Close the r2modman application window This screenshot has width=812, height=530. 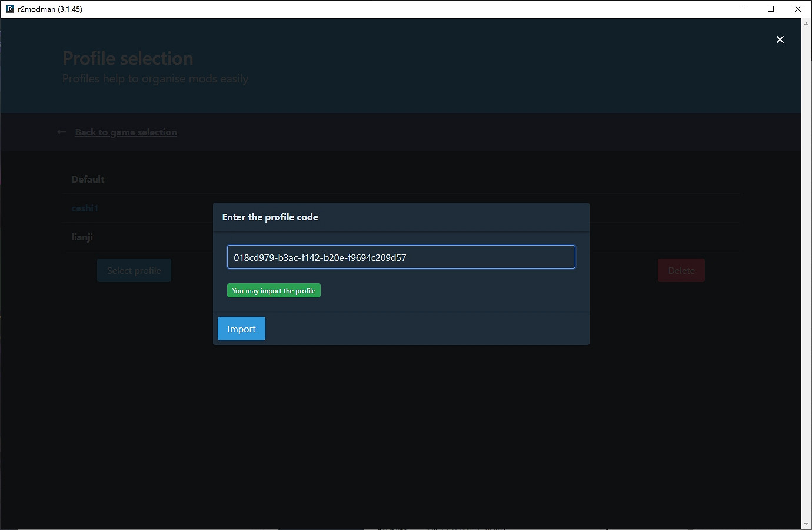click(x=798, y=9)
